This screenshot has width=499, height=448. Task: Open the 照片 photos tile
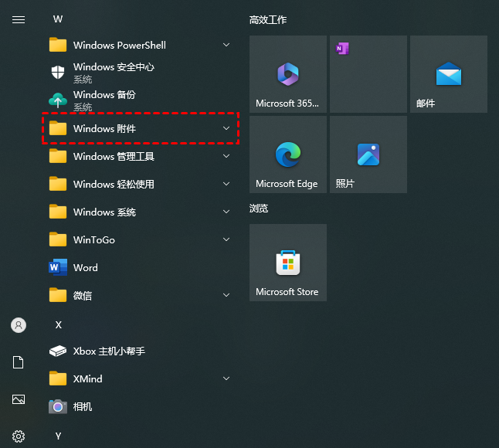coord(368,154)
